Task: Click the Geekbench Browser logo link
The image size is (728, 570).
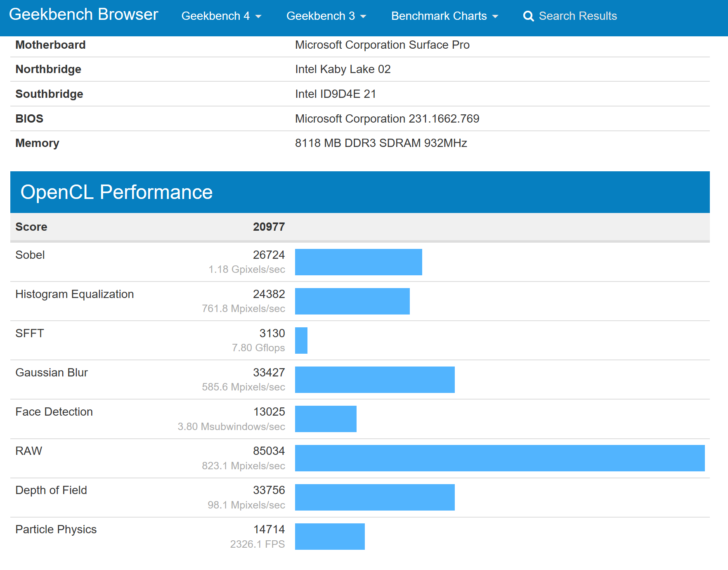Action: click(83, 15)
